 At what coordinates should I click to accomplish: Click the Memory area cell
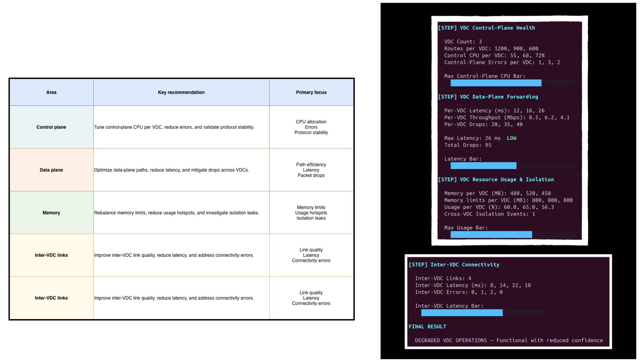pos(51,213)
